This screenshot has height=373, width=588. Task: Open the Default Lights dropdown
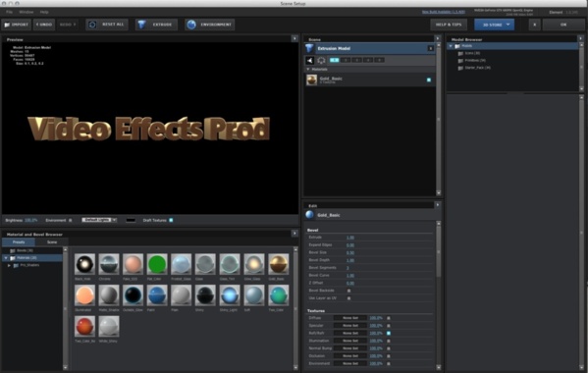point(99,220)
